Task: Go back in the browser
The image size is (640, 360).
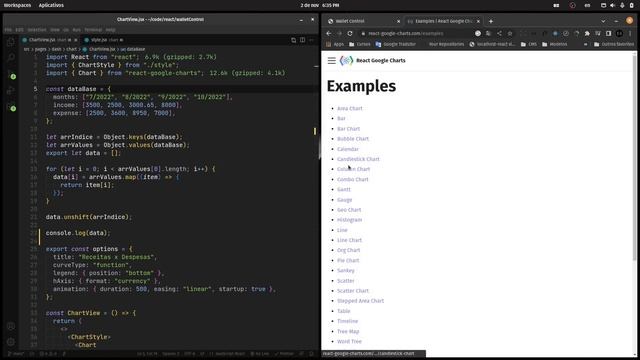Action: 329,33
